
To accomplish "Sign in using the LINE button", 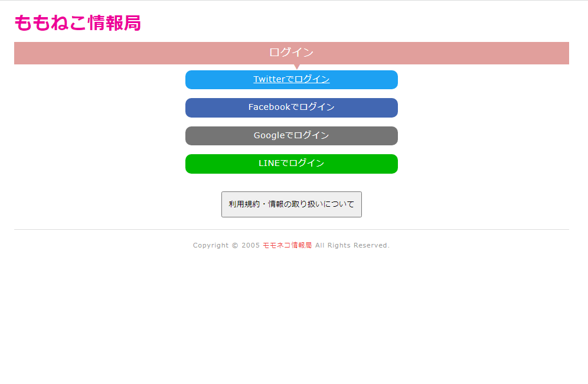I will [x=291, y=164].
